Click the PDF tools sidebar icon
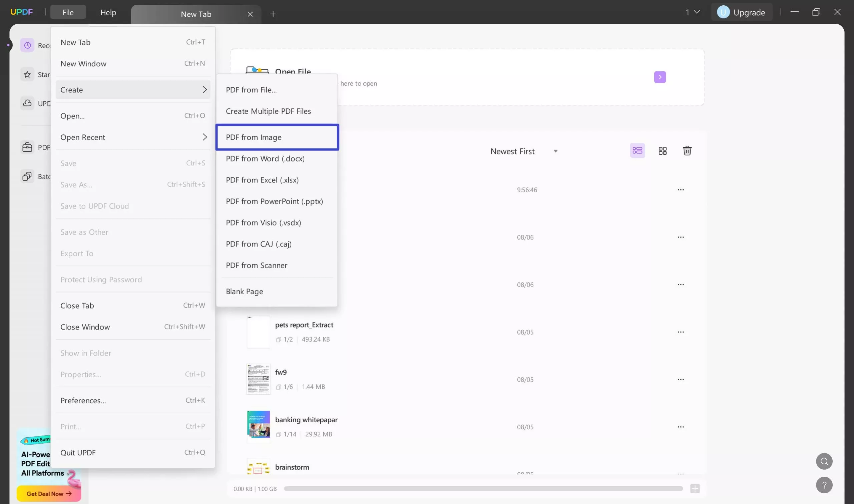The width and height of the screenshot is (854, 504). coord(27,147)
